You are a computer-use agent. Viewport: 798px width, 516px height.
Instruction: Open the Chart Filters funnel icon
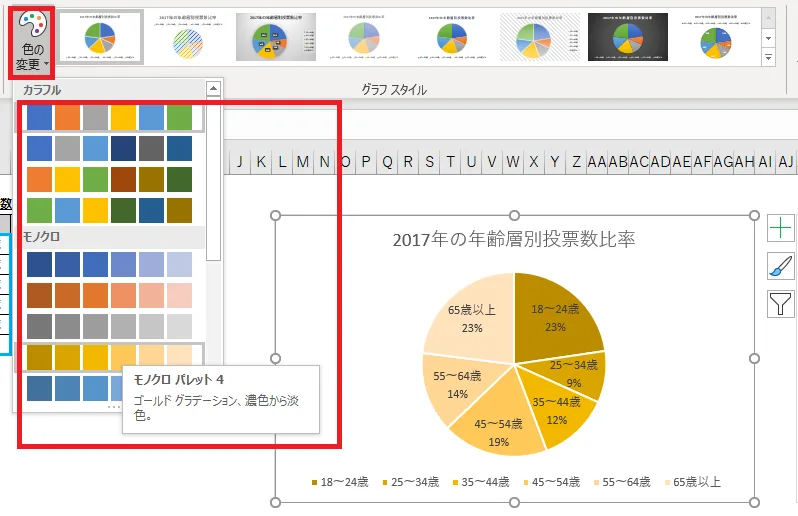[x=780, y=304]
